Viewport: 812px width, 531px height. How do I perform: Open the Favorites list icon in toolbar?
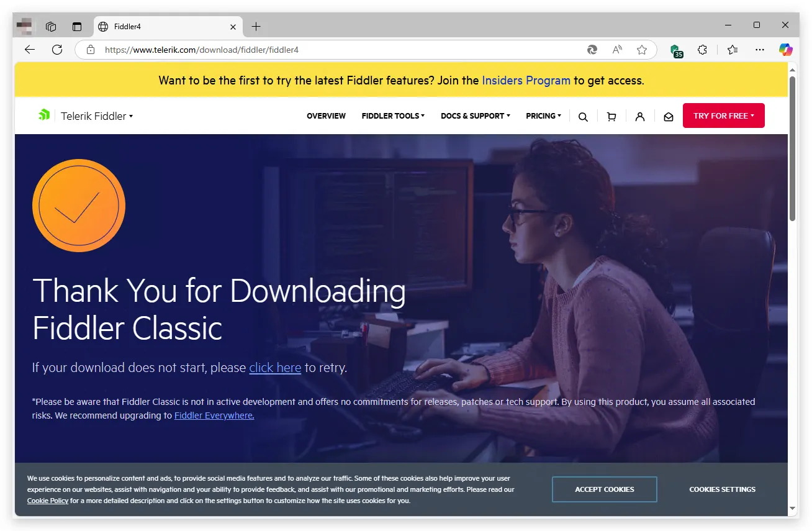(x=733, y=50)
